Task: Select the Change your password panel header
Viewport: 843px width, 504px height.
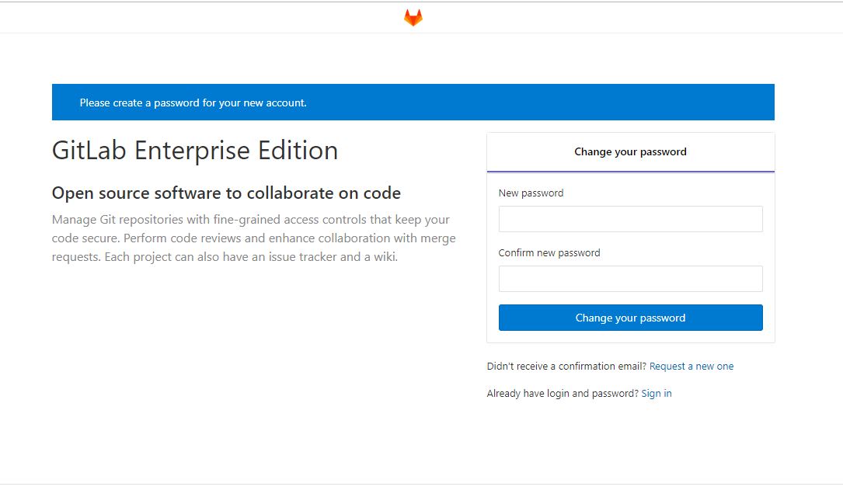Action: 630,151
